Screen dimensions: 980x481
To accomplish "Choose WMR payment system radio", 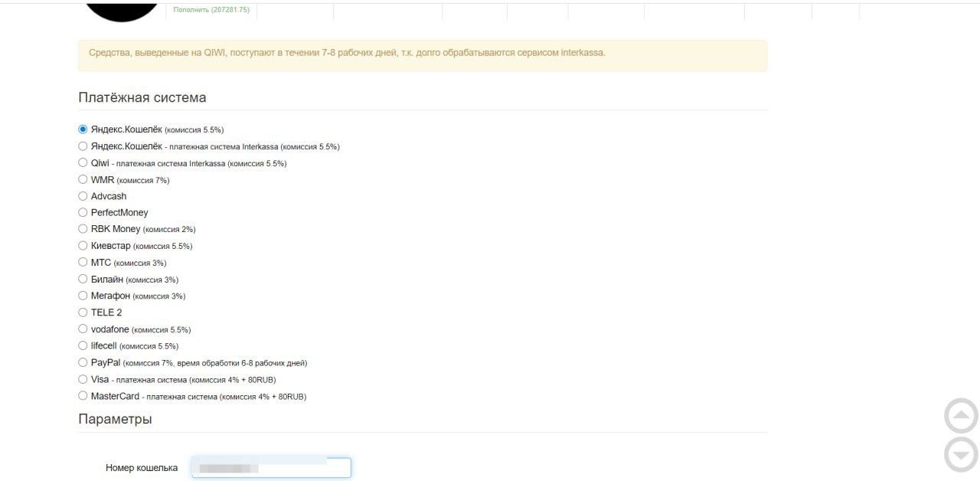I will coord(83,179).
